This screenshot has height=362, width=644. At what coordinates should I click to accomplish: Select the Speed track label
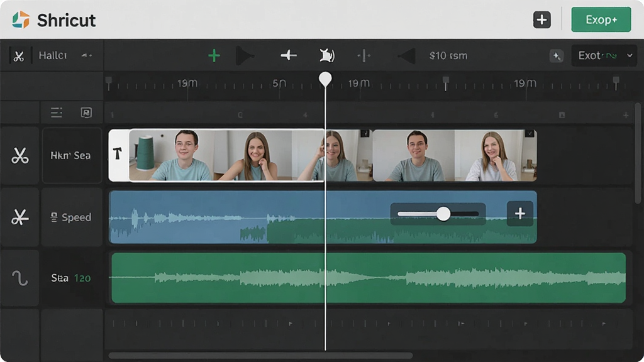72,217
